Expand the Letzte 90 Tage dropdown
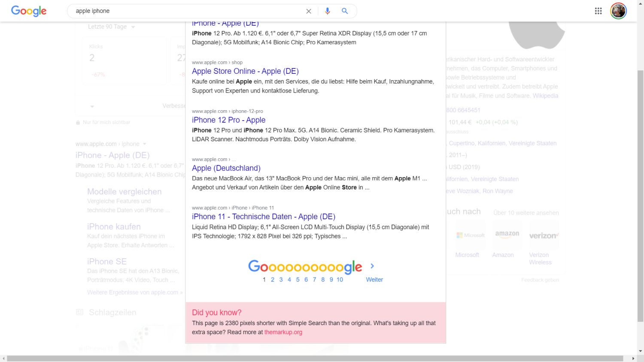This screenshot has height=362, width=644. (x=133, y=27)
